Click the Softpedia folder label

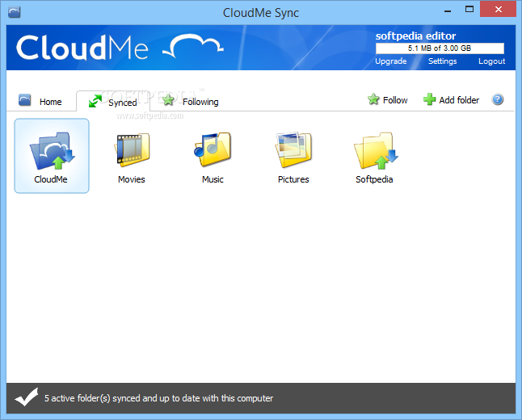point(374,179)
